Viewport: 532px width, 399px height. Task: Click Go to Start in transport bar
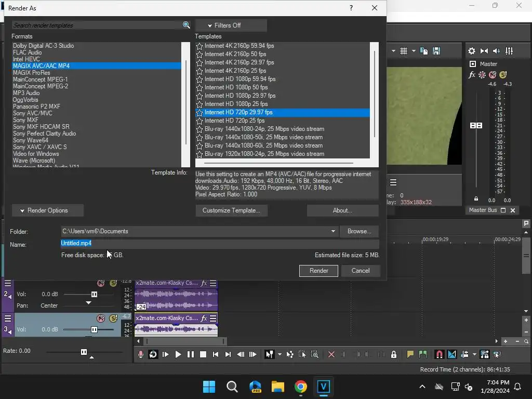point(216,354)
